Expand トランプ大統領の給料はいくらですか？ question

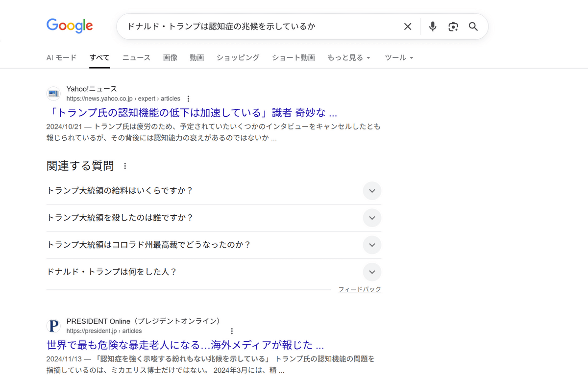(371, 191)
